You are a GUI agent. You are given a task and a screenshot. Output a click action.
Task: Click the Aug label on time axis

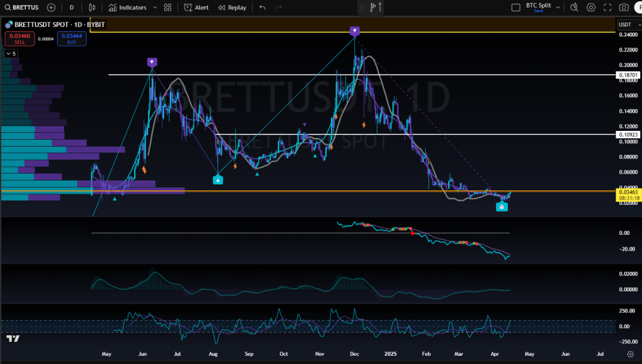point(213,354)
